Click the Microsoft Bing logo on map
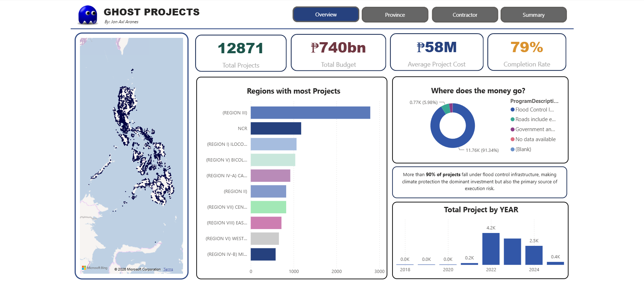The width and height of the screenshot is (644, 283). click(x=95, y=268)
